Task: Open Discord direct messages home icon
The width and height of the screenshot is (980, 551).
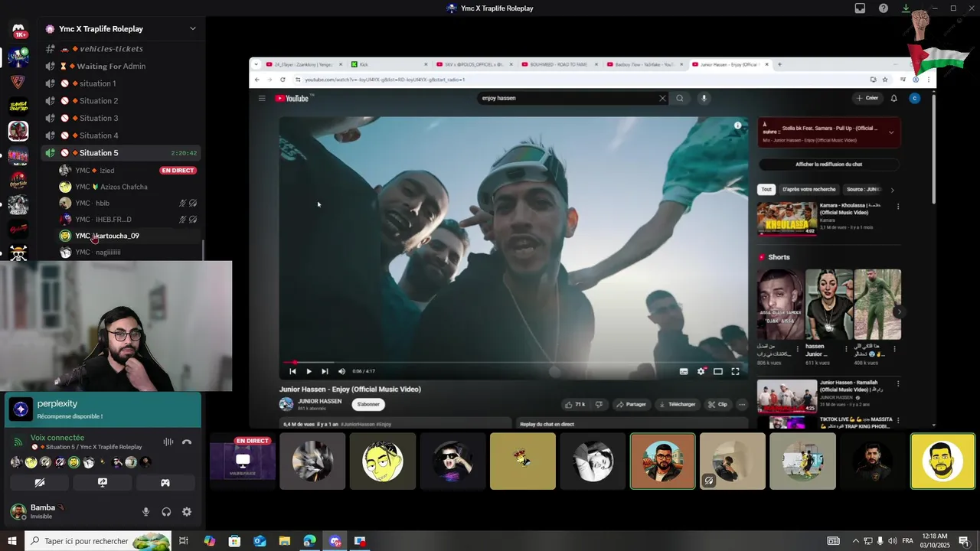Action: click(18, 31)
